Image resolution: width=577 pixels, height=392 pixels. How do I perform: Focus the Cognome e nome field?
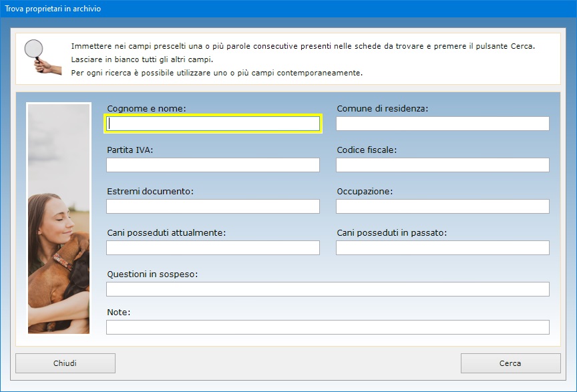(x=213, y=124)
